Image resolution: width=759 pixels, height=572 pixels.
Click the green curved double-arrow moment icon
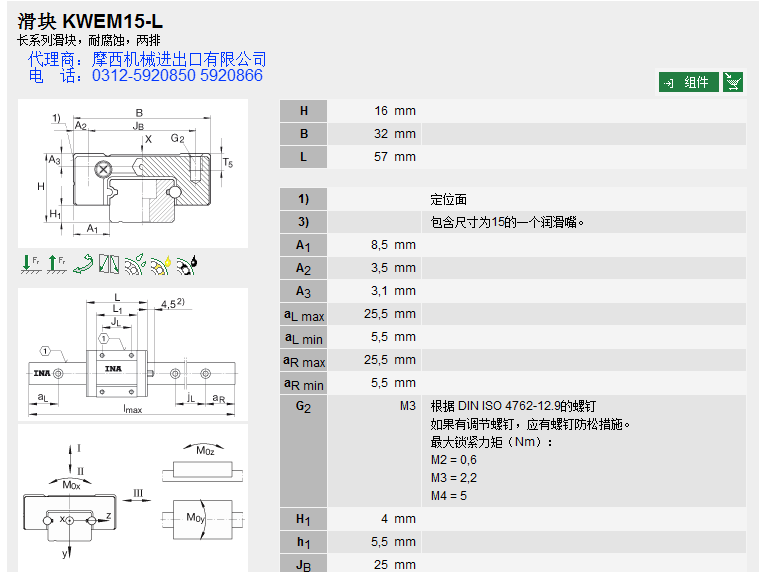[83, 264]
